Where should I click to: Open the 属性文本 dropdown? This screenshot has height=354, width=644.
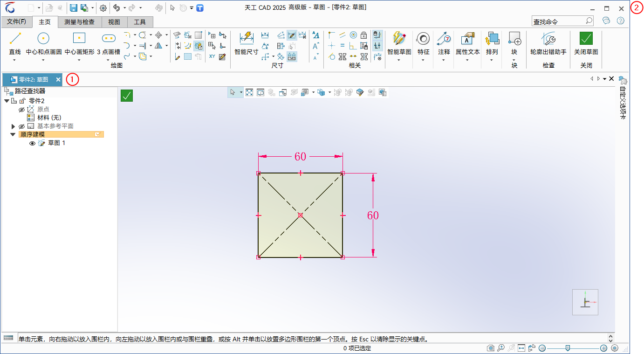[467, 60]
